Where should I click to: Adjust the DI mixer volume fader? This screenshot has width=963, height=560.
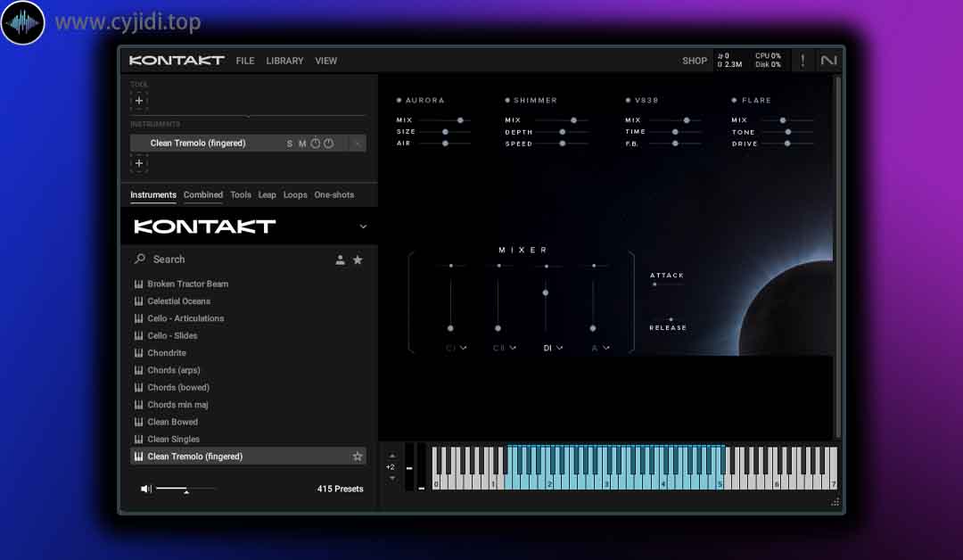546,304
